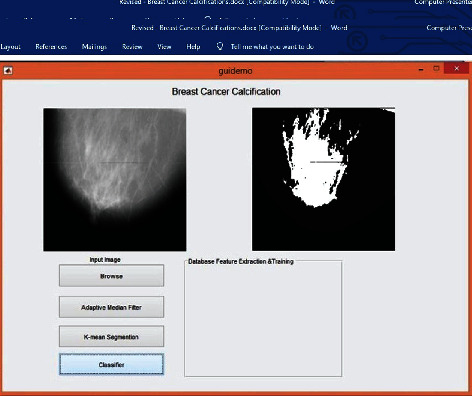This screenshot has height=396, width=473.
Task: Maximize the guidemo window
Action: (x=436, y=69)
